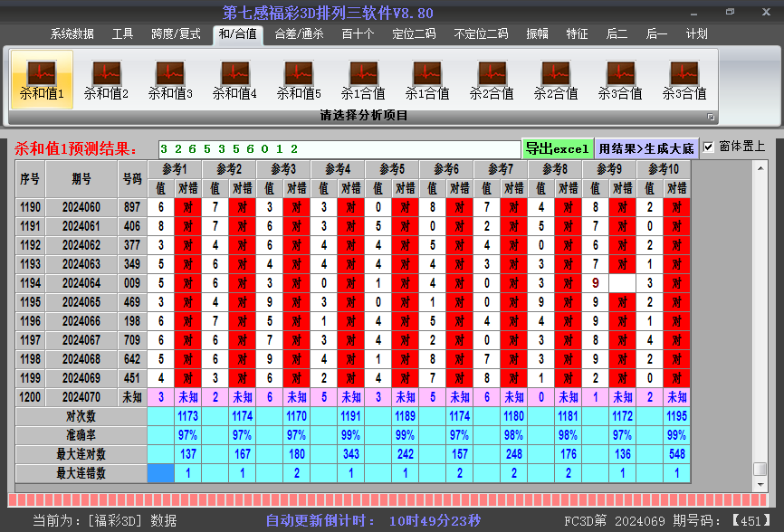Image resolution: width=784 pixels, height=532 pixels.
Task: Click the 最大连对数 value 548
Action: [x=676, y=454]
